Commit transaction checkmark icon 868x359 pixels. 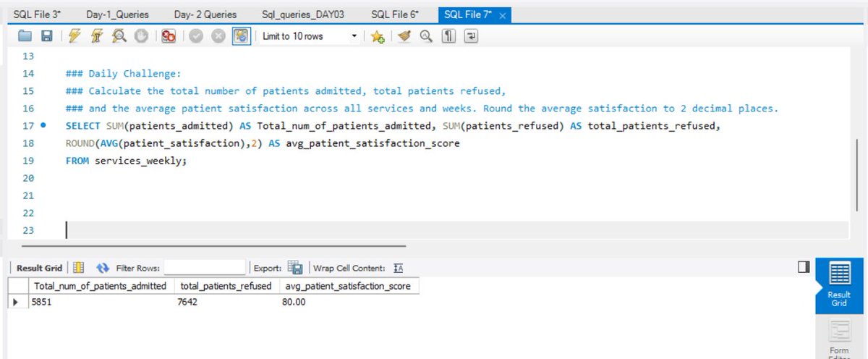tap(196, 36)
